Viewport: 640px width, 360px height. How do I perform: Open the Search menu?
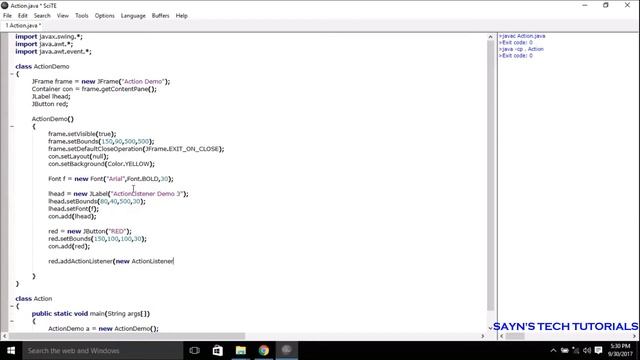(42, 16)
